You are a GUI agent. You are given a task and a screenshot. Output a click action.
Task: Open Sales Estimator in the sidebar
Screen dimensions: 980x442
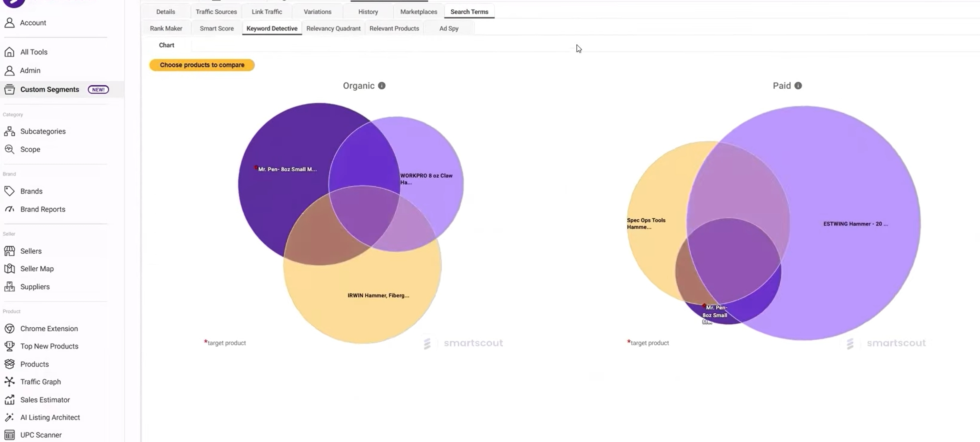[x=45, y=400]
